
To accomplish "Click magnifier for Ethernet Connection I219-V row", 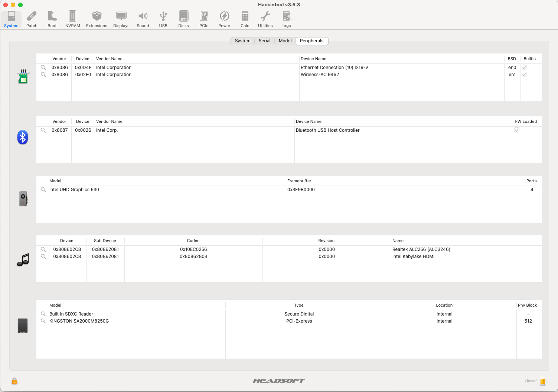I will click(x=43, y=68).
